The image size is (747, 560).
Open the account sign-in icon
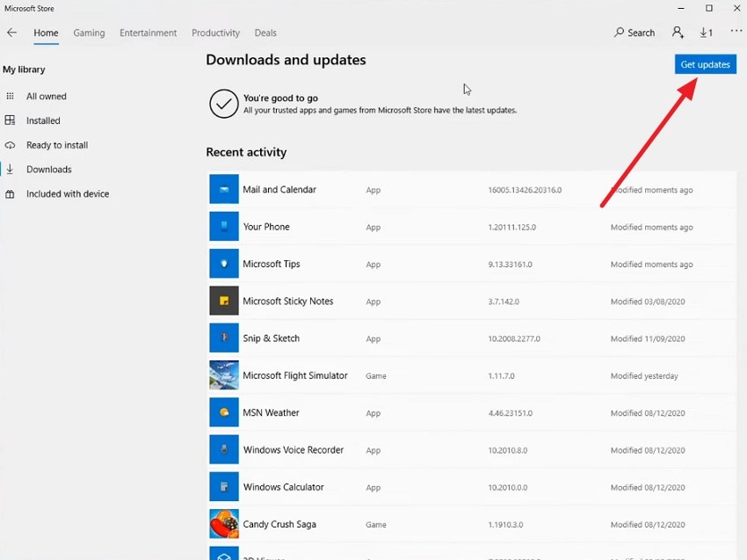[x=678, y=33]
